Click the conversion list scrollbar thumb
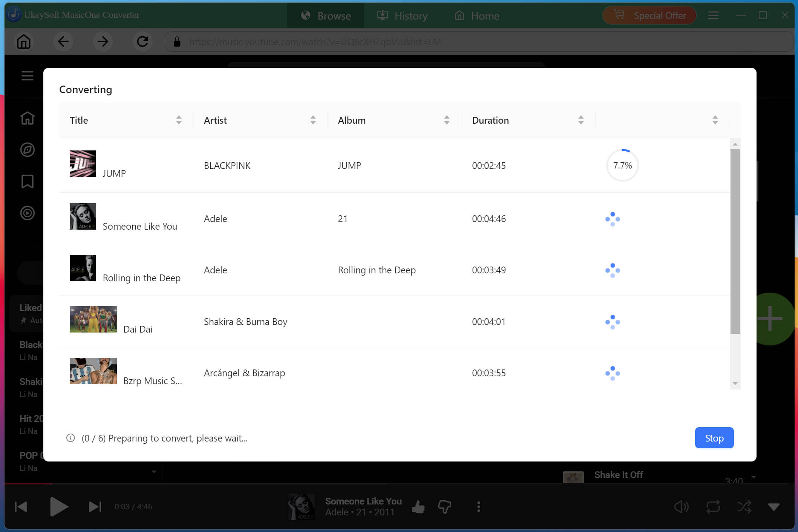This screenshot has width=798, height=532. pyautogui.click(x=735, y=242)
